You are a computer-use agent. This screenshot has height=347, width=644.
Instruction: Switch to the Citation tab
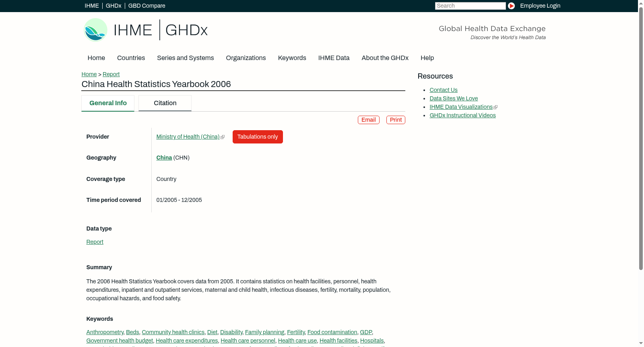tap(165, 103)
